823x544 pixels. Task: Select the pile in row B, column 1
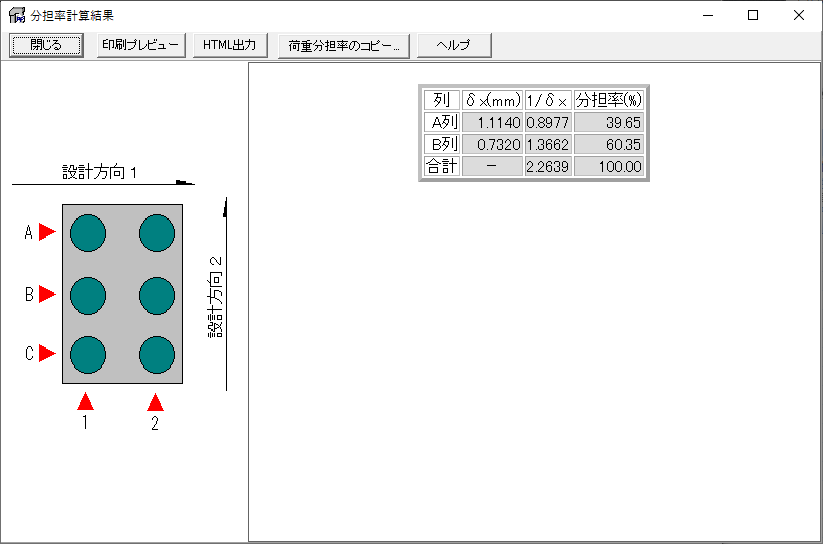coord(88,296)
